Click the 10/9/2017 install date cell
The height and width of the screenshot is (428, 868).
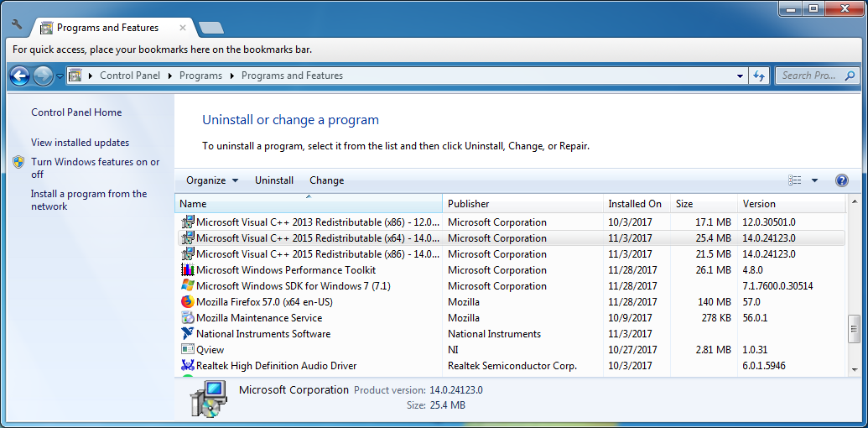click(x=630, y=318)
